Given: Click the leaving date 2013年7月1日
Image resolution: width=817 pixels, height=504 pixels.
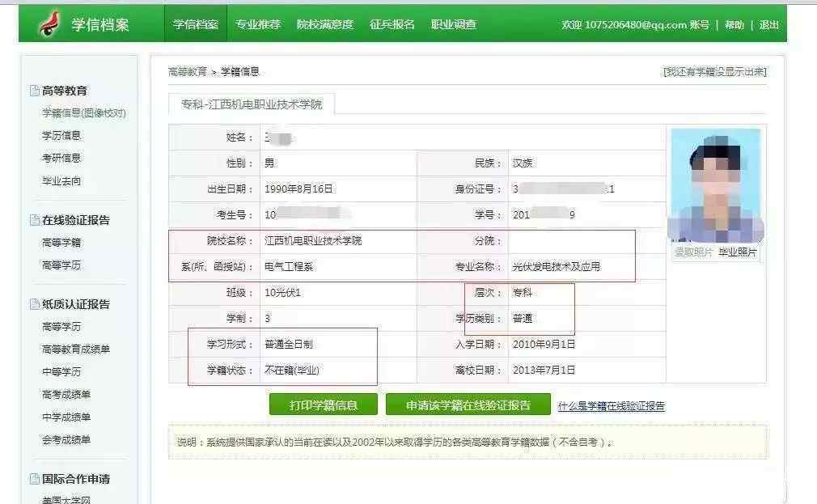Looking at the screenshot, I should (x=544, y=370).
